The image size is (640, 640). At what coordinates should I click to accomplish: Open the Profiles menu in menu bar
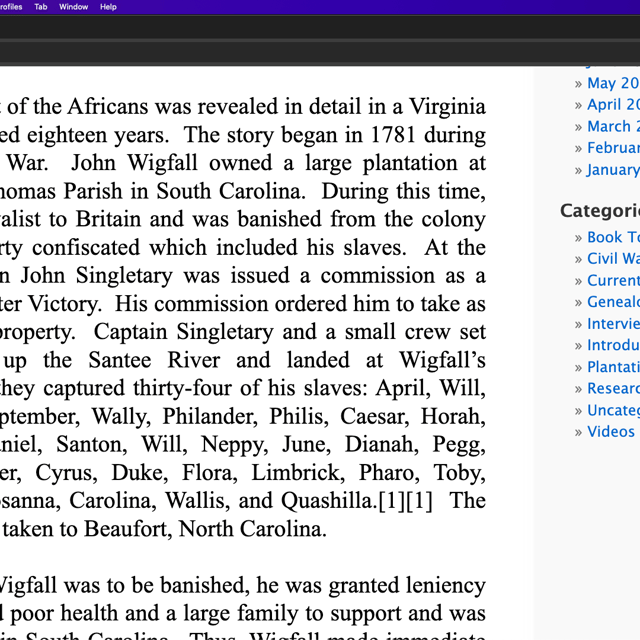point(11,7)
